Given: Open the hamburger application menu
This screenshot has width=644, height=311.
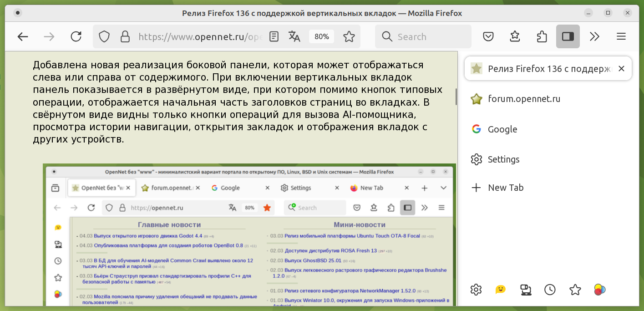Looking at the screenshot, I should pos(621,37).
